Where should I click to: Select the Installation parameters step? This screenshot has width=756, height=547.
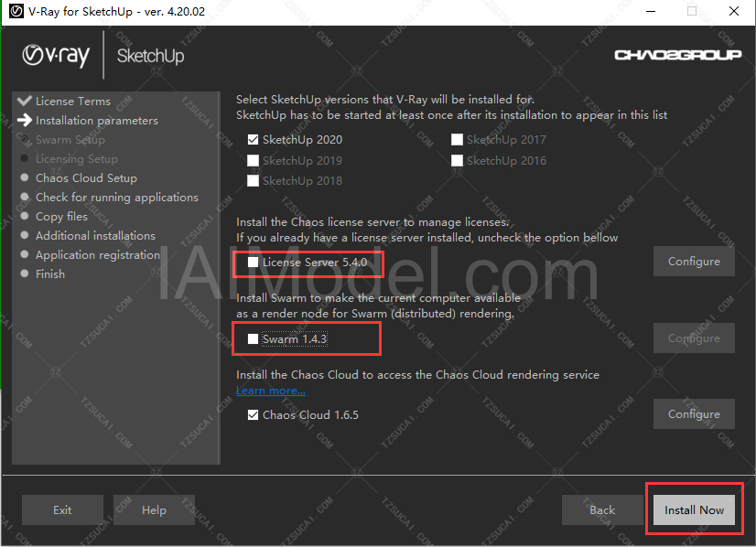tap(97, 121)
